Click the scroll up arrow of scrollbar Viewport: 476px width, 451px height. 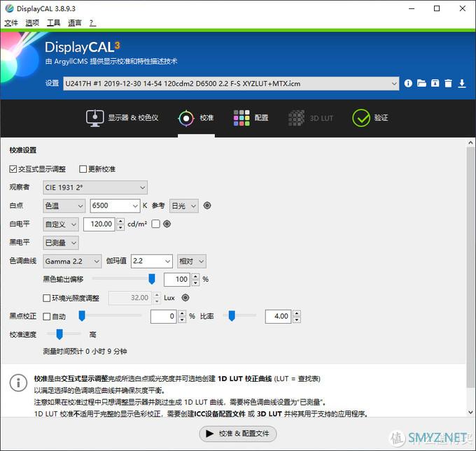[471, 142]
